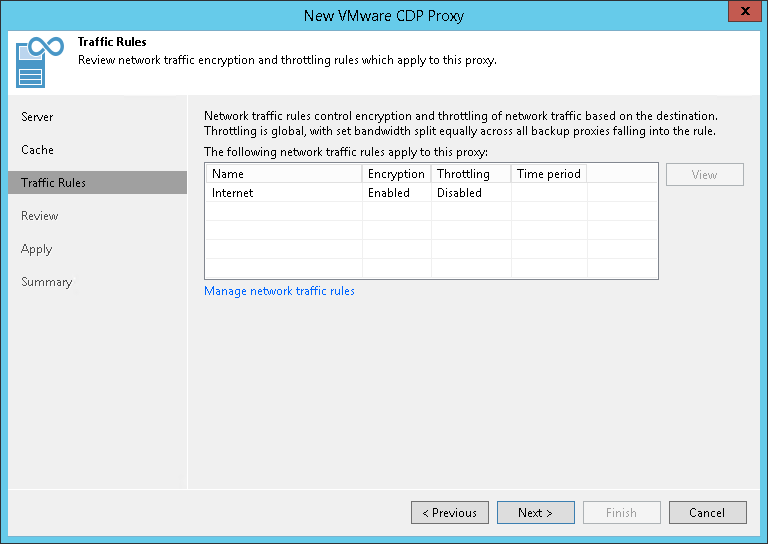
Task: Click the Disabled throttling cell
Action: pos(459,193)
